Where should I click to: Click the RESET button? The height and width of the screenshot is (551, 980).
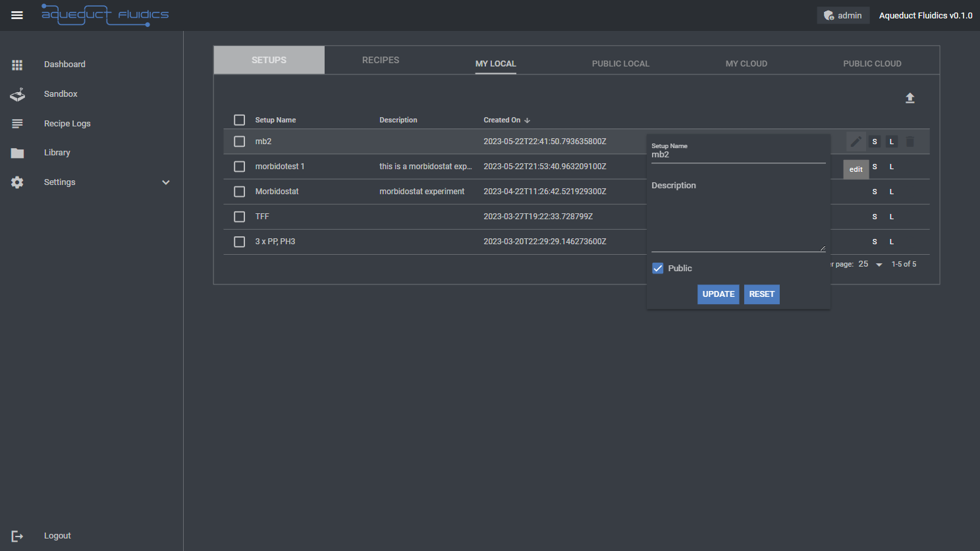coord(762,294)
